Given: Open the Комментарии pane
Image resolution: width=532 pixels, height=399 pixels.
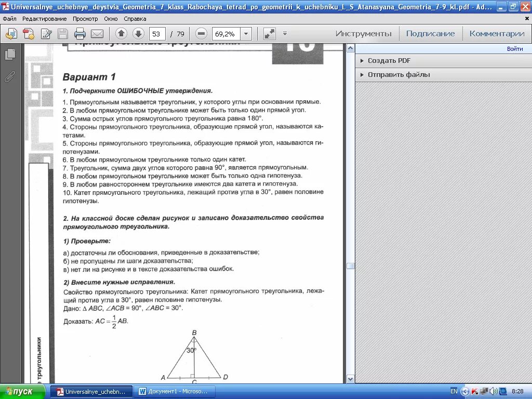Looking at the screenshot, I should coord(497,34).
